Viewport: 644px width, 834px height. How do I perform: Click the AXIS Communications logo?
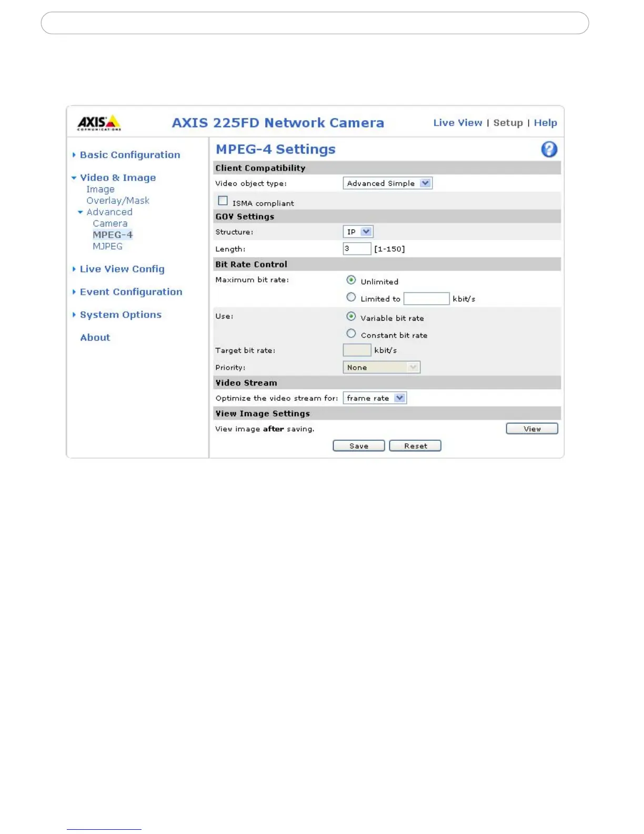point(99,123)
